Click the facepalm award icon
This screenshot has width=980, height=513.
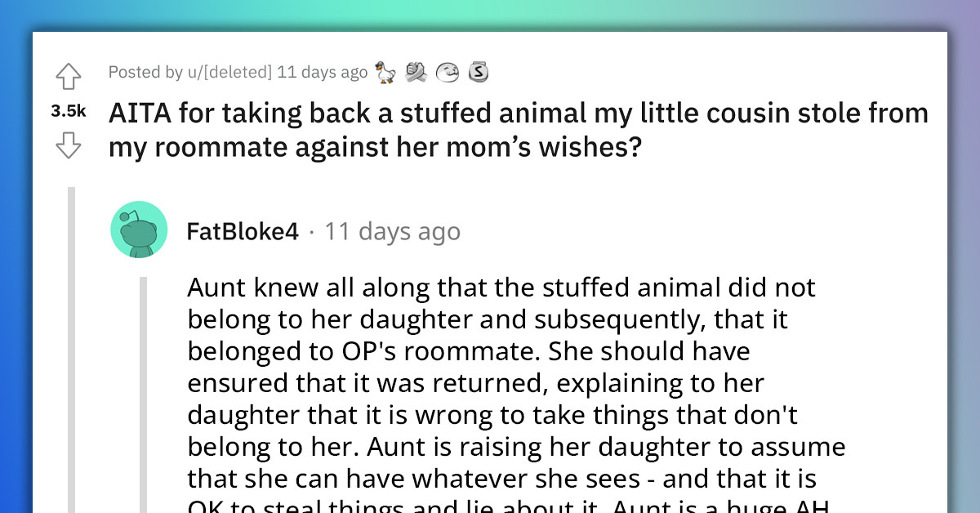pos(448,72)
